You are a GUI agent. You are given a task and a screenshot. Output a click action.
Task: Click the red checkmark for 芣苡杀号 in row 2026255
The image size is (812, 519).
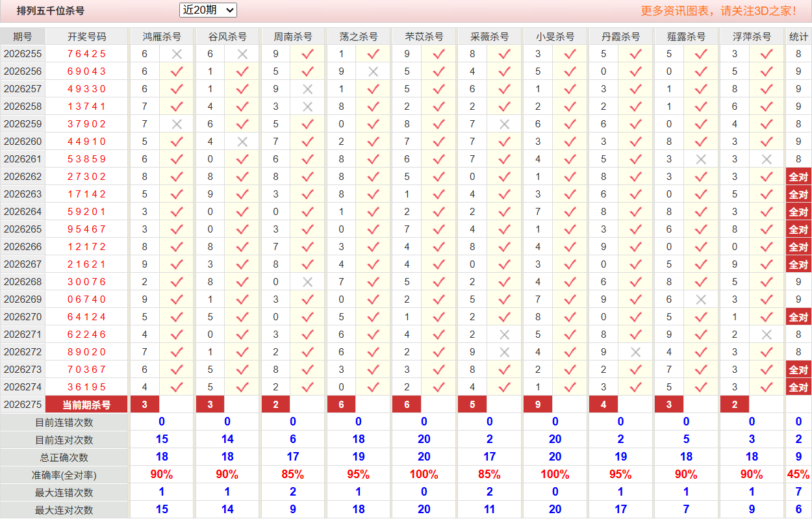438,54
